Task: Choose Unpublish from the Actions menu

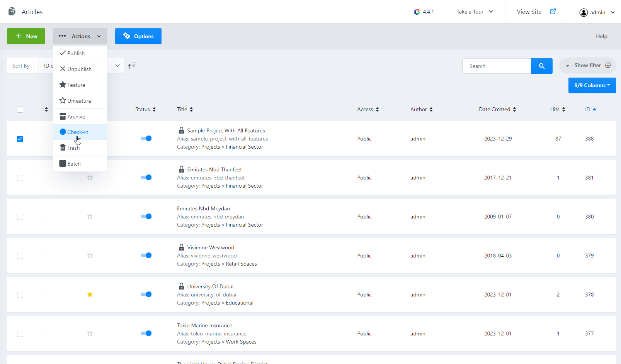Action: 80,69
